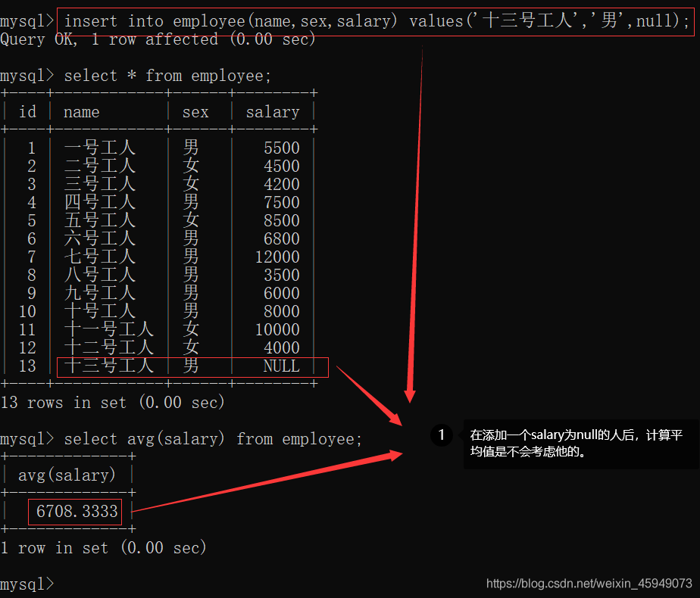The image size is (700, 598).
Task: Select the name cell 二号工人
Action: pyautogui.click(x=99, y=166)
